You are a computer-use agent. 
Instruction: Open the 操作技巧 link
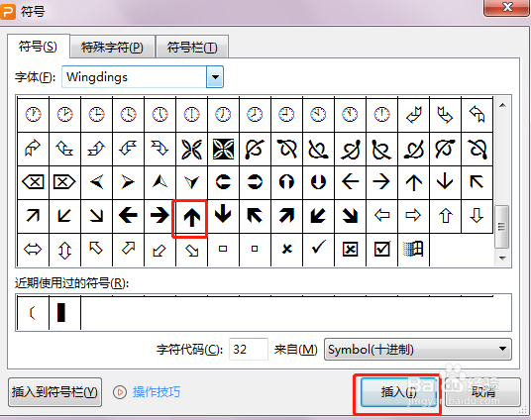click(157, 392)
